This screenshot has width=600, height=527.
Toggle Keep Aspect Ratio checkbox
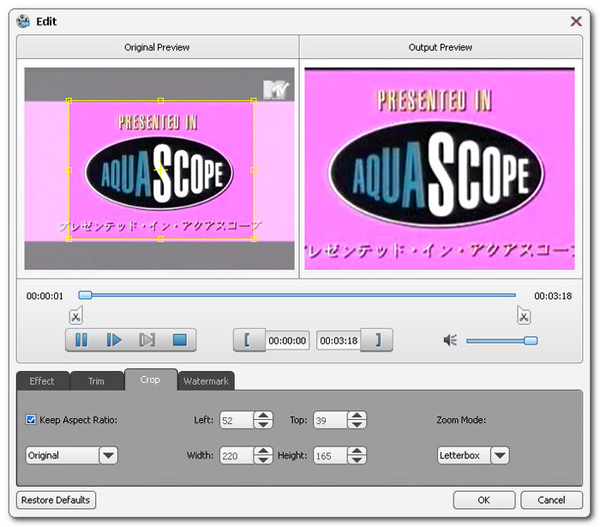pyautogui.click(x=31, y=419)
